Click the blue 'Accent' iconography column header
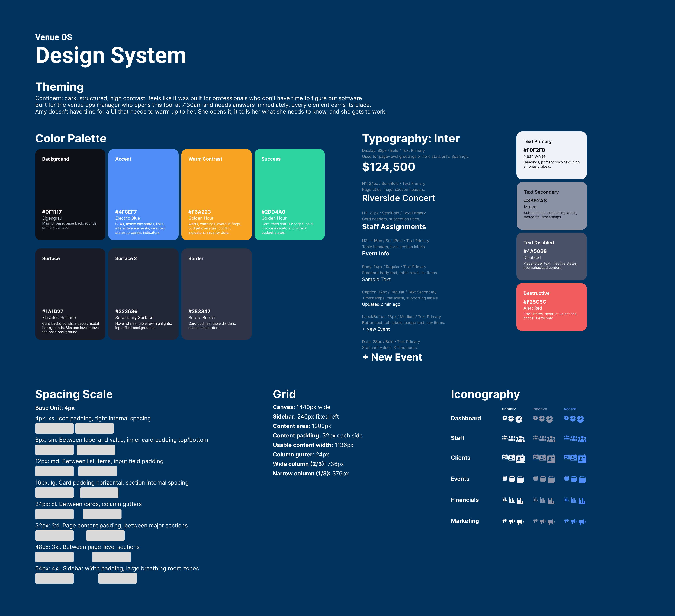Image resolution: width=675 pixels, height=616 pixels. pos(570,409)
